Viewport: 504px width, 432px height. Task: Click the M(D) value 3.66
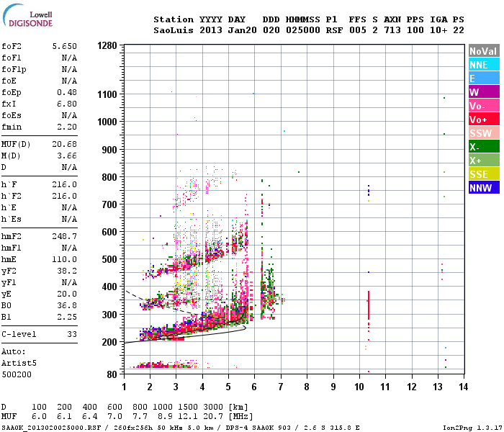(x=67, y=156)
